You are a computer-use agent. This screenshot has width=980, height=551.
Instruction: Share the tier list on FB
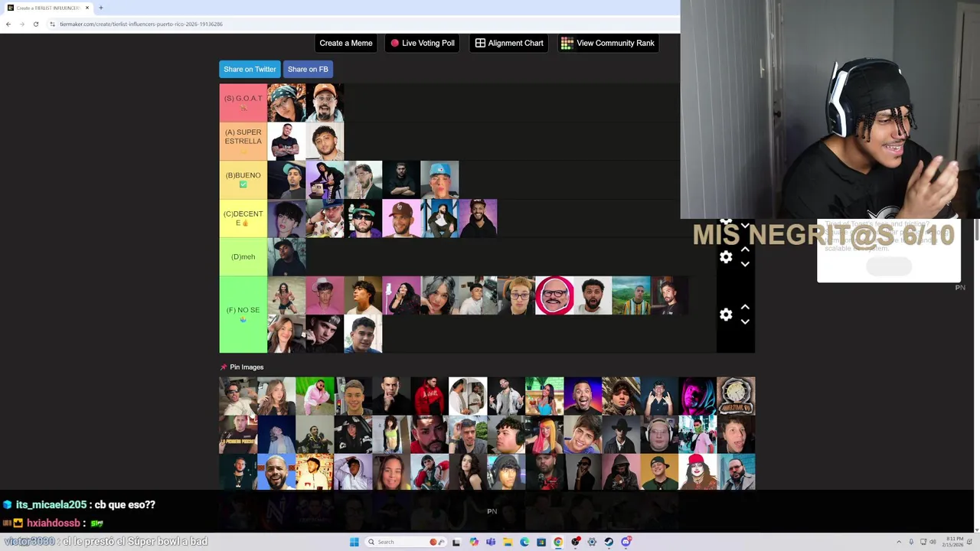[308, 69]
